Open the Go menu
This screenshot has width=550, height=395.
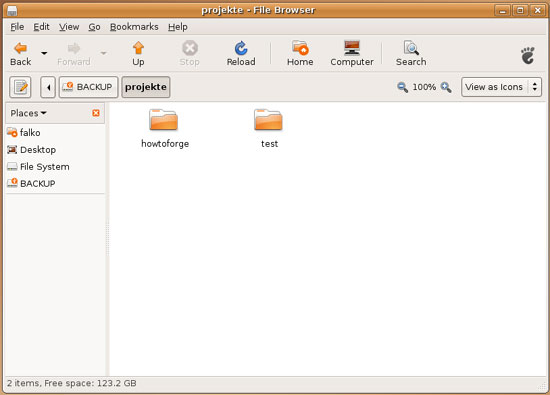(x=94, y=27)
